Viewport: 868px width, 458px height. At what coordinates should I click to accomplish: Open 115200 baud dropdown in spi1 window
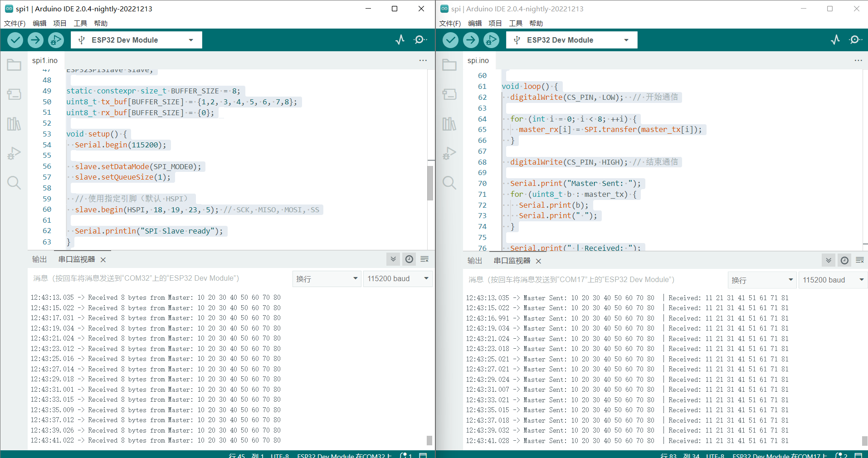click(x=398, y=278)
